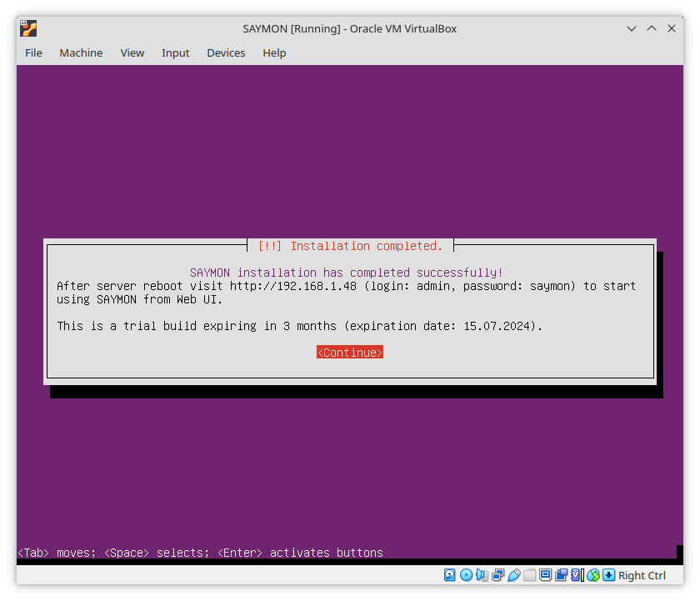Click the Continue button in installer
Image resolution: width=700 pixels, height=601 pixels.
click(x=350, y=353)
